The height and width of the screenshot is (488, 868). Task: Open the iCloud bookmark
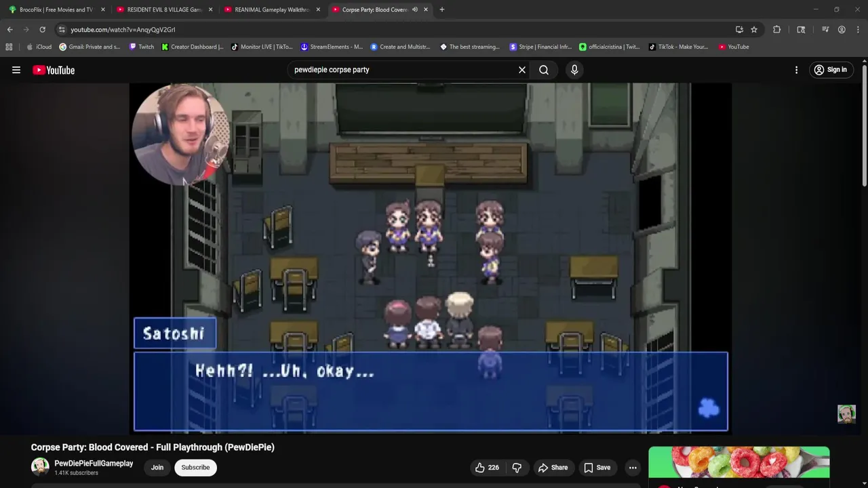click(x=39, y=47)
